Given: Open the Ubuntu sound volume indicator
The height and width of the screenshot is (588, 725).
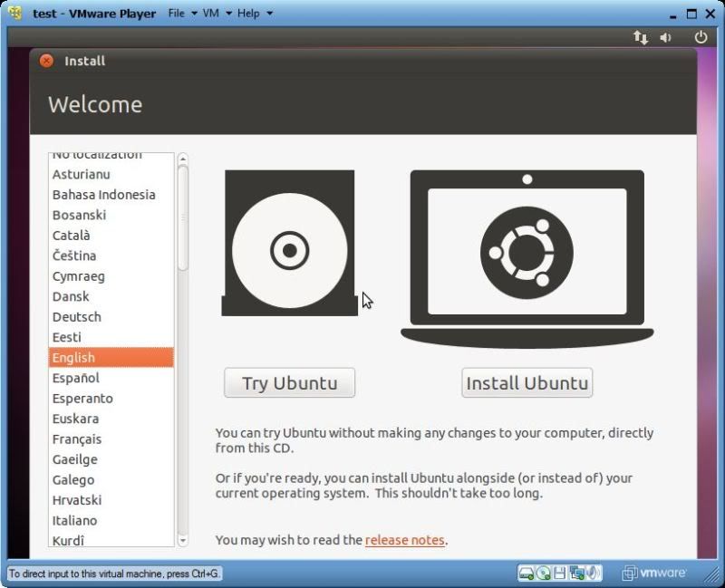Looking at the screenshot, I should 666,37.
